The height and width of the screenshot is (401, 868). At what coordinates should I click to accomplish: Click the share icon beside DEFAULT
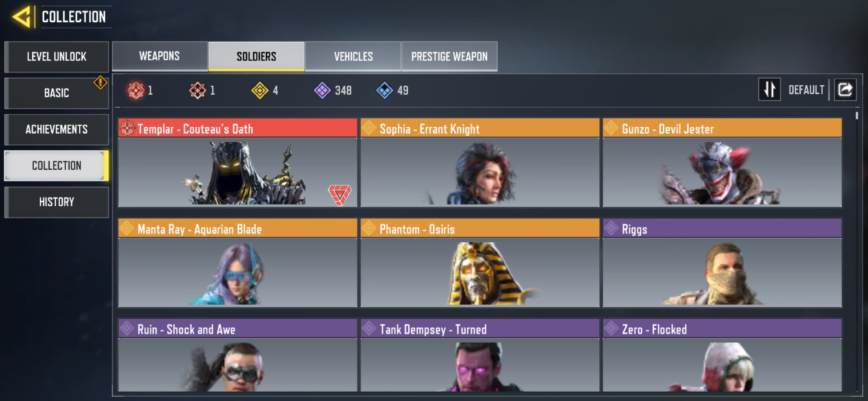(x=845, y=89)
